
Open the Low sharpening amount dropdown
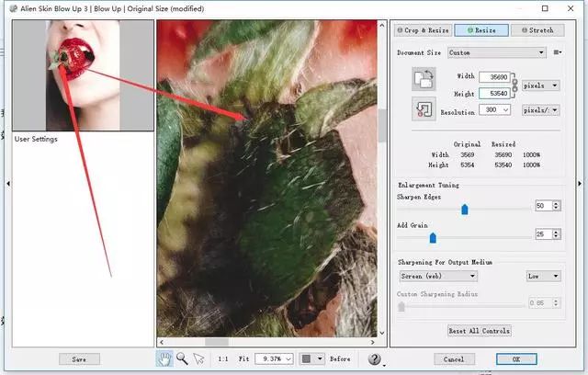click(x=543, y=276)
